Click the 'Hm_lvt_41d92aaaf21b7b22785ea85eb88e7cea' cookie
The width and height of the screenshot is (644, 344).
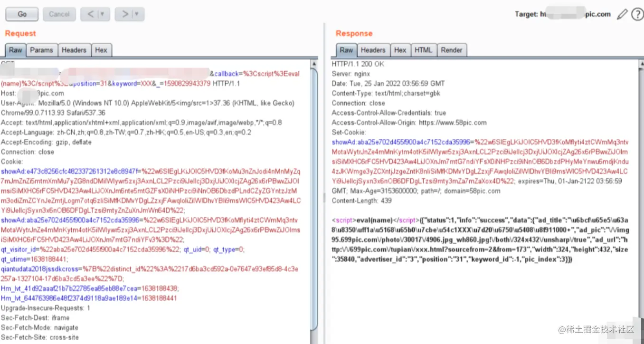[89, 288]
